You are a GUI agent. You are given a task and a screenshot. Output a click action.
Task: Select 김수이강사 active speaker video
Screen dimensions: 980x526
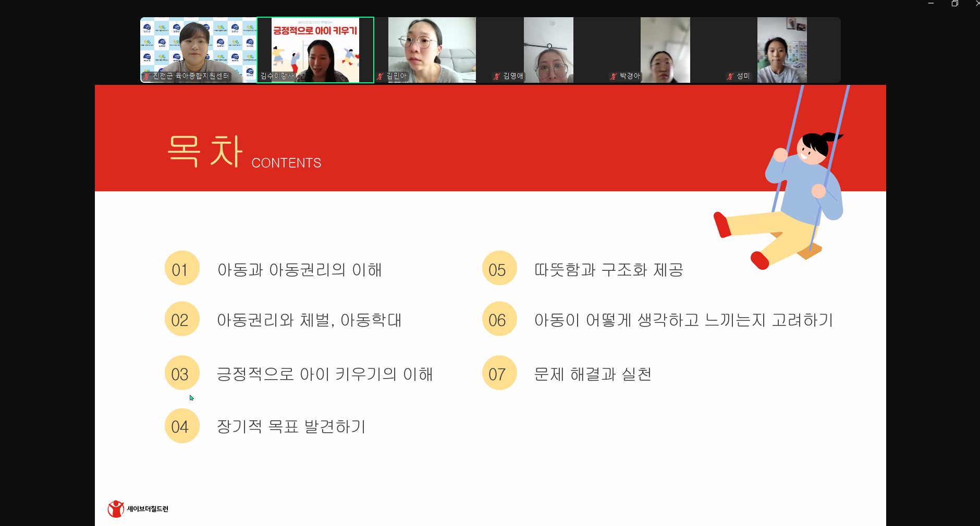(315, 50)
